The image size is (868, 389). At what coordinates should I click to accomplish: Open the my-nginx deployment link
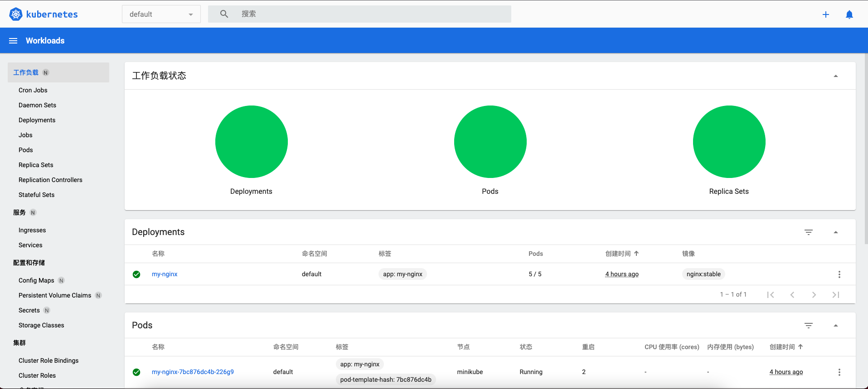[165, 274]
